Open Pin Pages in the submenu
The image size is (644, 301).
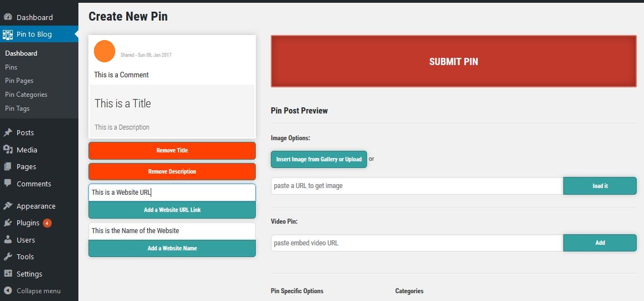pyautogui.click(x=19, y=81)
